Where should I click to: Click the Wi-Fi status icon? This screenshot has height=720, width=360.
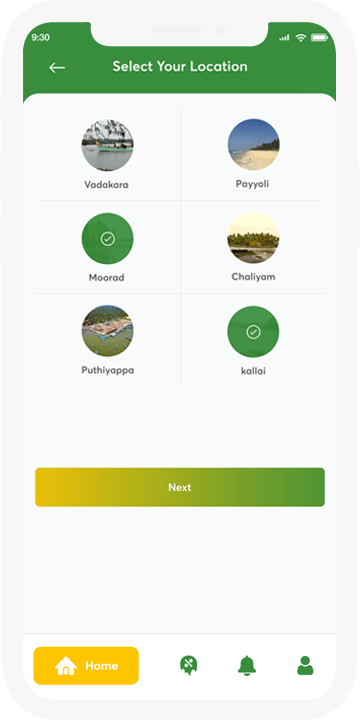tap(301, 38)
